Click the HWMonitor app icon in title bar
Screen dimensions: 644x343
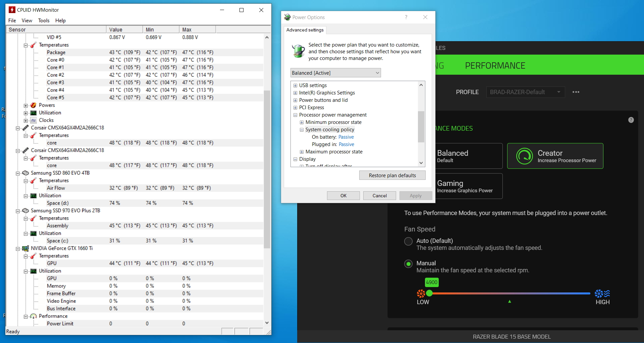point(12,10)
